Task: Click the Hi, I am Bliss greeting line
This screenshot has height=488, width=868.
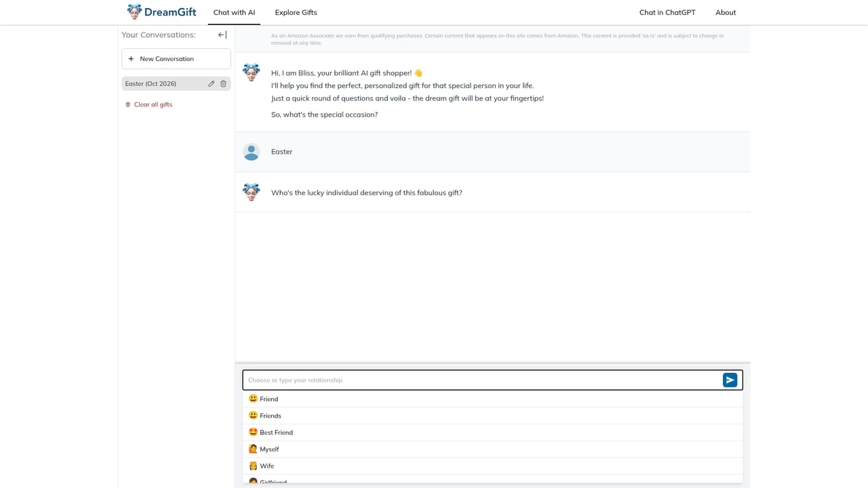Action: [x=347, y=73]
